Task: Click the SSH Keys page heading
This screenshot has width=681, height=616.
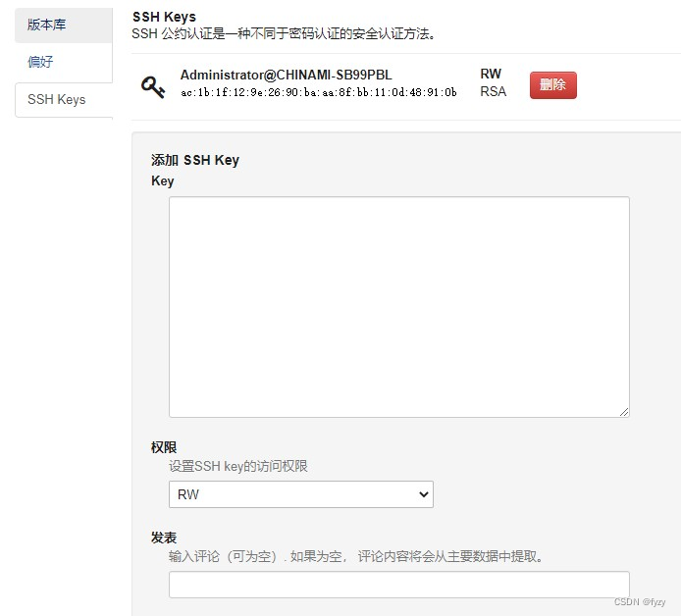Action: tap(164, 17)
